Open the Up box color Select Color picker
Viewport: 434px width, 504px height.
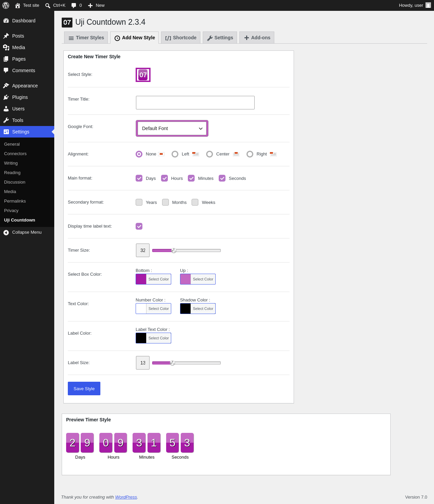198,279
